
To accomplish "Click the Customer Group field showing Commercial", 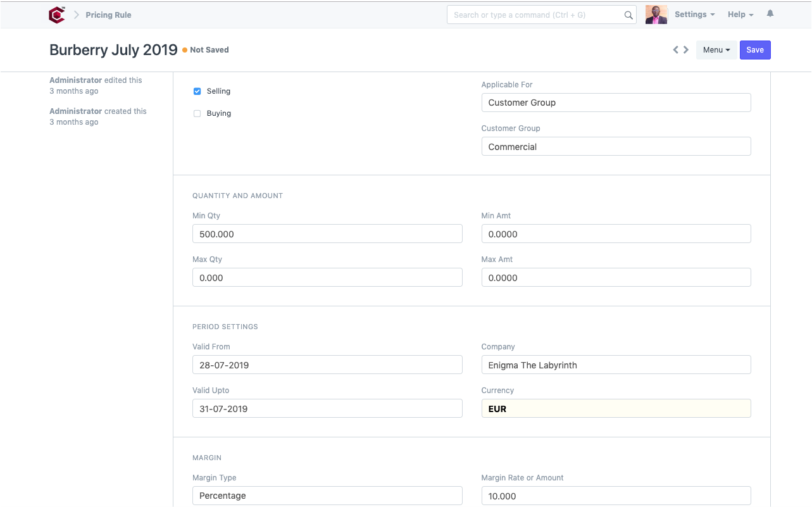I will [x=616, y=147].
